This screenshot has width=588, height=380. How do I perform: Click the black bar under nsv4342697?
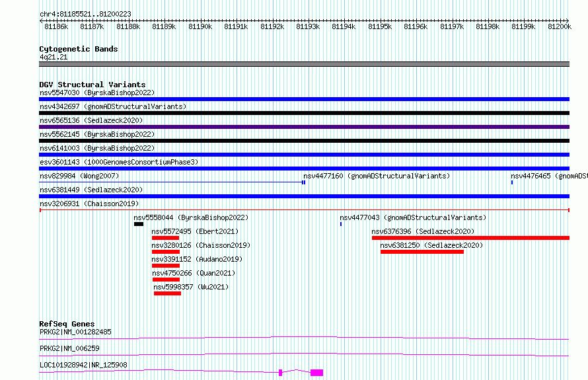[304, 113]
